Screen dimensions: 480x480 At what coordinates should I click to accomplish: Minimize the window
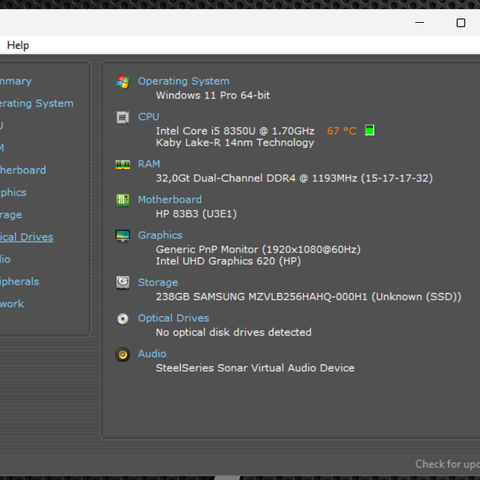(420, 23)
